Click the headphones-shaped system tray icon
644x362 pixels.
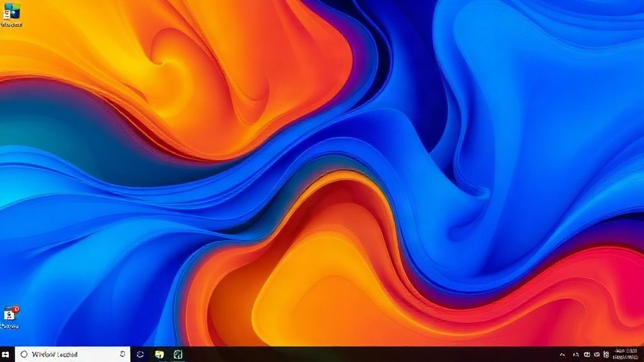click(576, 354)
